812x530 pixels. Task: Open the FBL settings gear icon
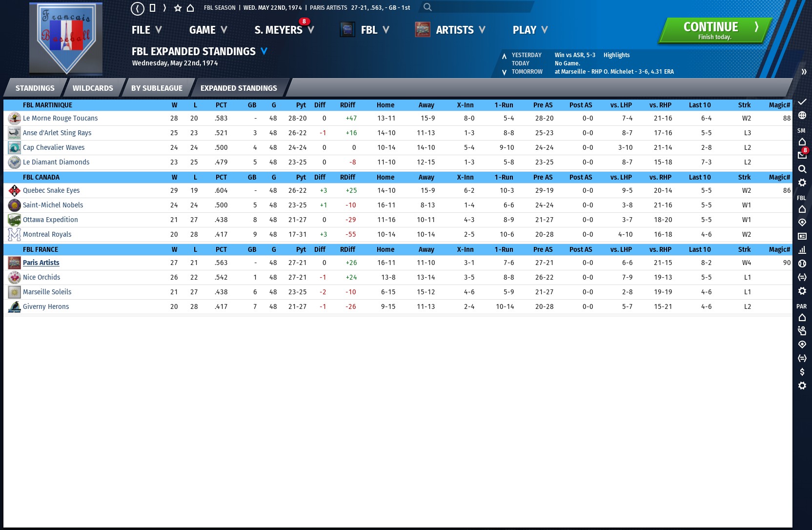802,291
